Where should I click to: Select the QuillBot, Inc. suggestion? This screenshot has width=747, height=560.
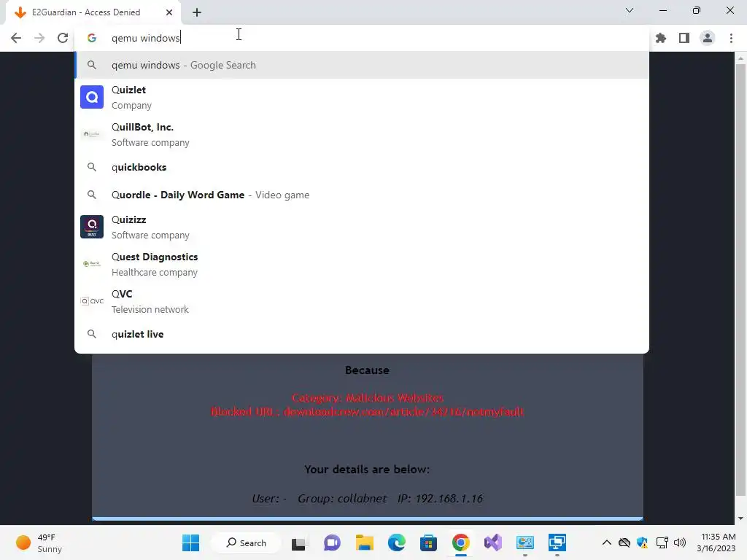coord(362,134)
